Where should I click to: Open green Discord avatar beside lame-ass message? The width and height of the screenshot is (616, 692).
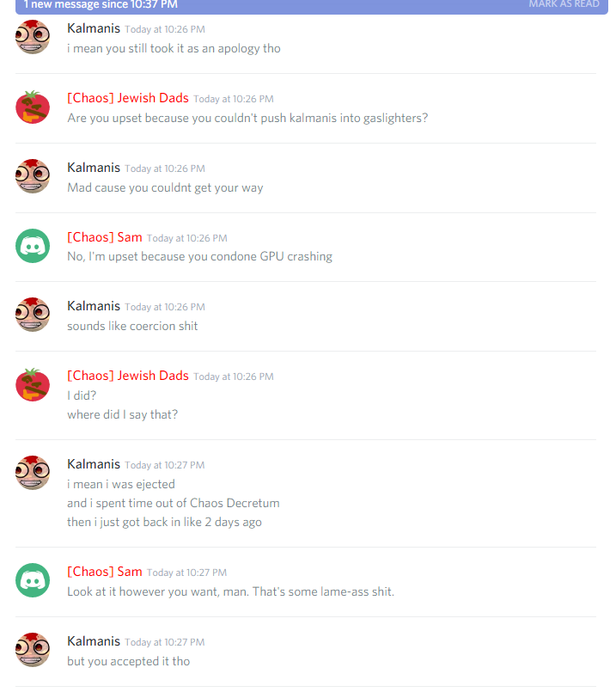[33, 580]
